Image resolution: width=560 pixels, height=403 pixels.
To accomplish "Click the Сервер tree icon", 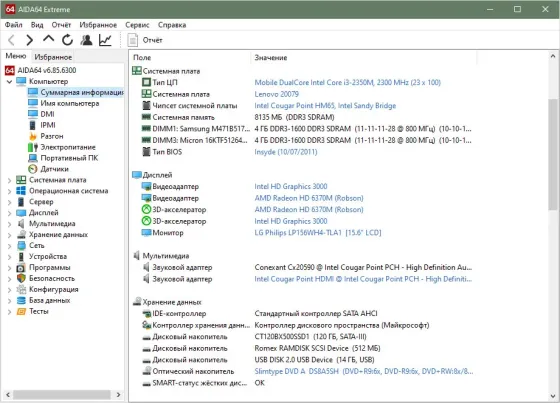I will pyautogui.click(x=21, y=202).
